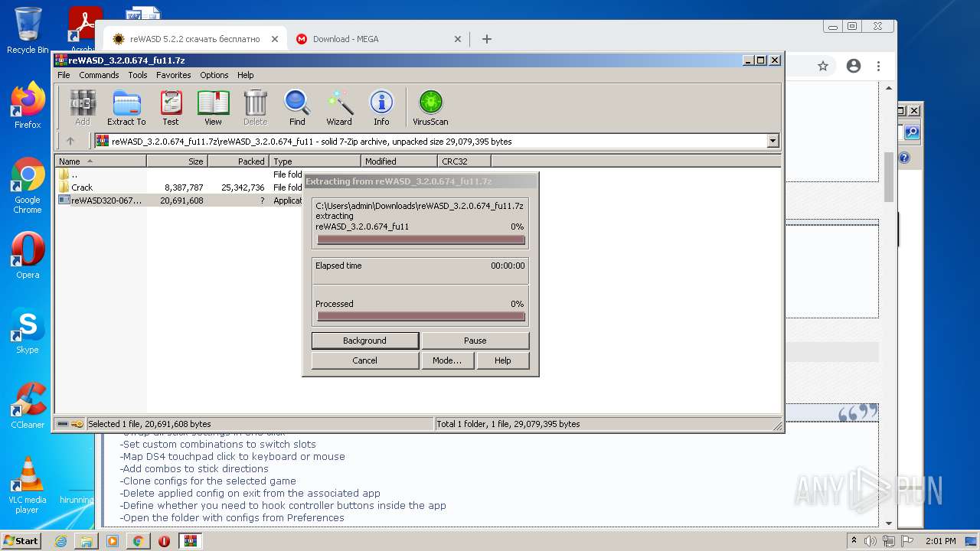Select the reWASD320-067 application file
980x551 pixels.
point(180,201)
